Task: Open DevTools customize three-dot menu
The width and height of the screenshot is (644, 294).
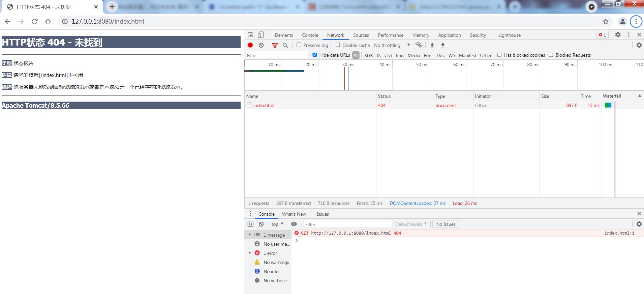Action: 628,35
